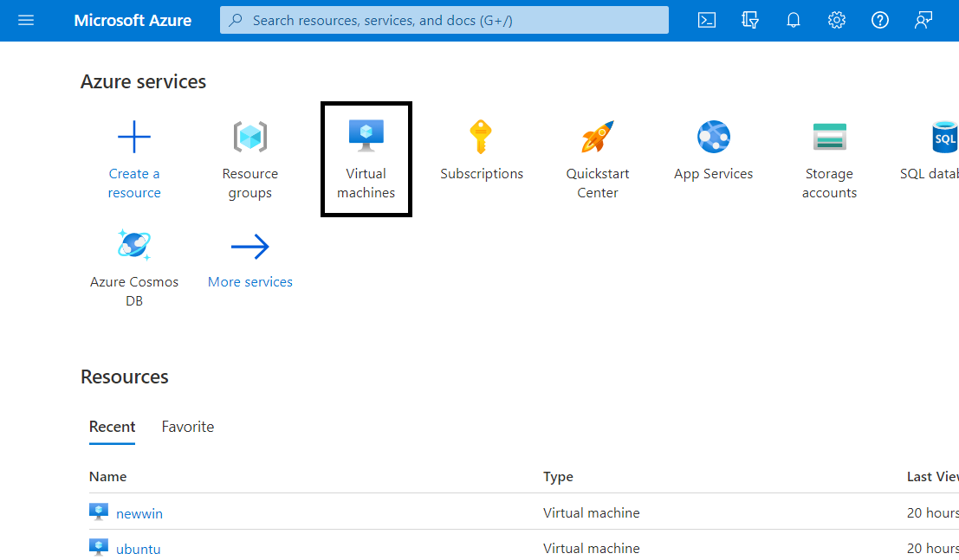Image resolution: width=959 pixels, height=560 pixels.
Task: Click the More services text link
Action: point(250,282)
